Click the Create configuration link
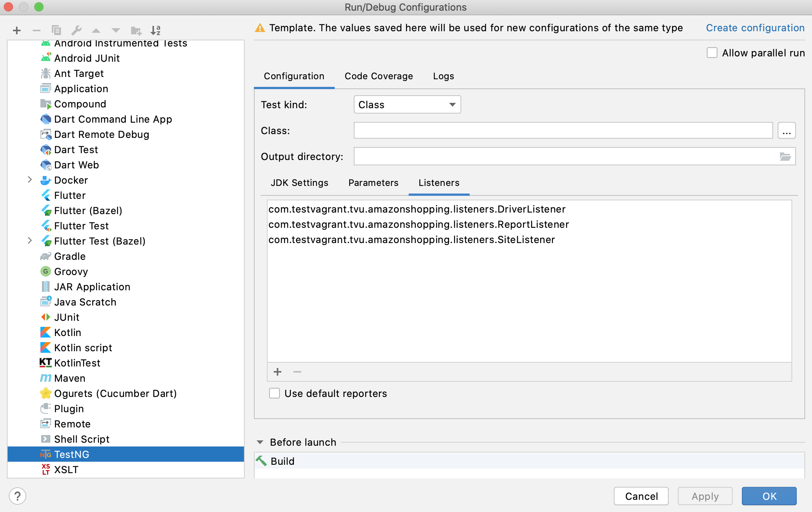The image size is (812, 512). (755, 28)
